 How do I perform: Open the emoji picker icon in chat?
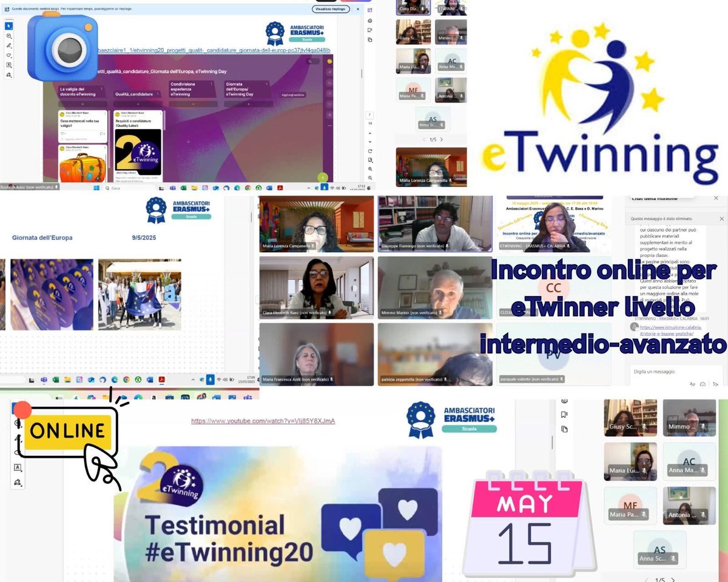point(703,384)
